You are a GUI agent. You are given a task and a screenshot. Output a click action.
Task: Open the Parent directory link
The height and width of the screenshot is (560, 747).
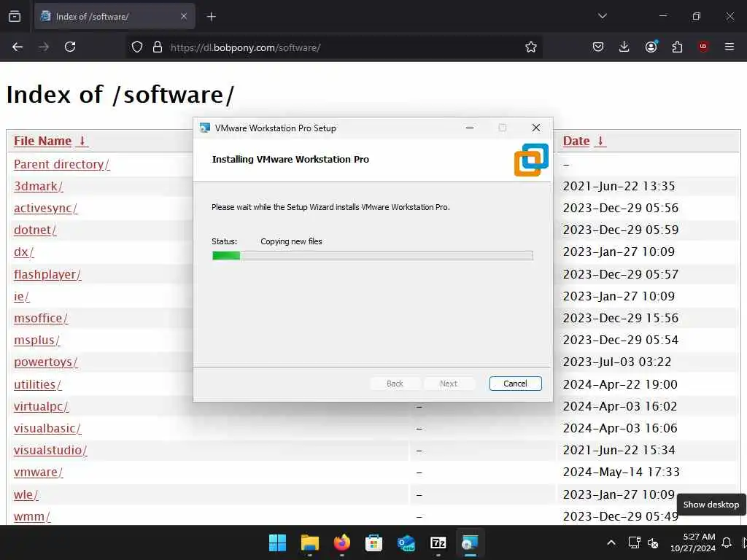tap(61, 164)
